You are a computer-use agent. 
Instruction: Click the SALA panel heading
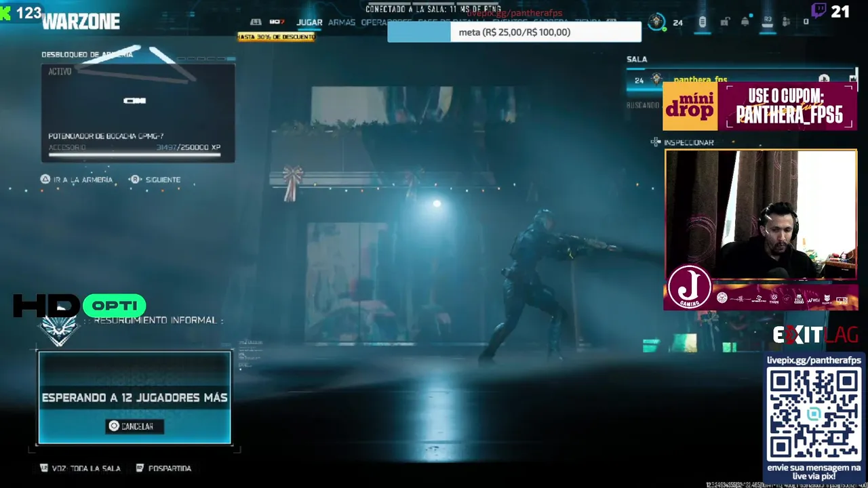[x=637, y=60]
